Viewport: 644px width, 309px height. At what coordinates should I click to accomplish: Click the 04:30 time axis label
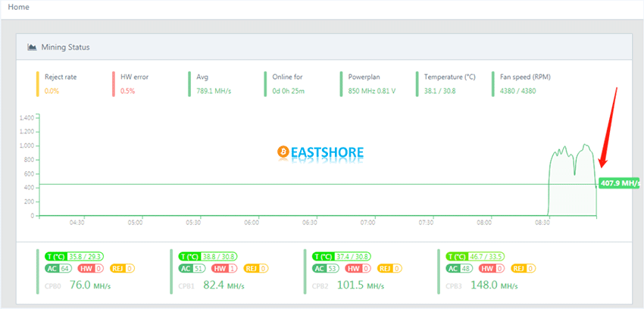(x=77, y=223)
